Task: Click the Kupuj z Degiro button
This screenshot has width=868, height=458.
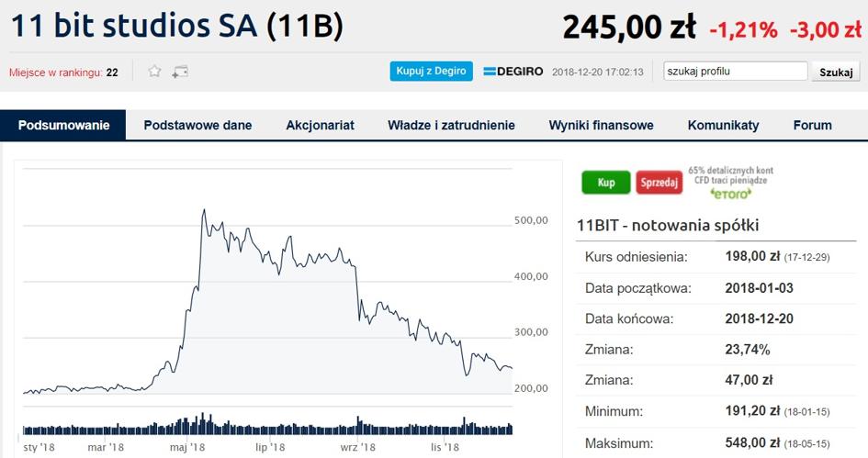Action: coord(431,72)
